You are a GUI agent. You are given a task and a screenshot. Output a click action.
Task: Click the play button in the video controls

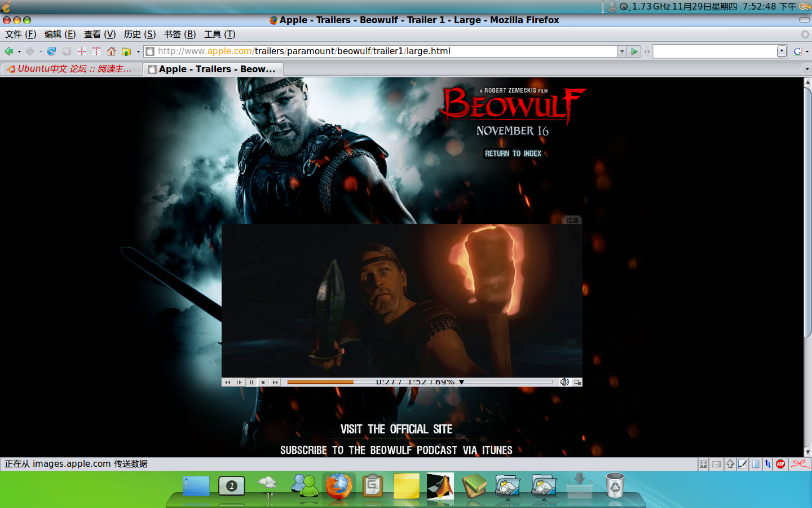click(240, 382)
